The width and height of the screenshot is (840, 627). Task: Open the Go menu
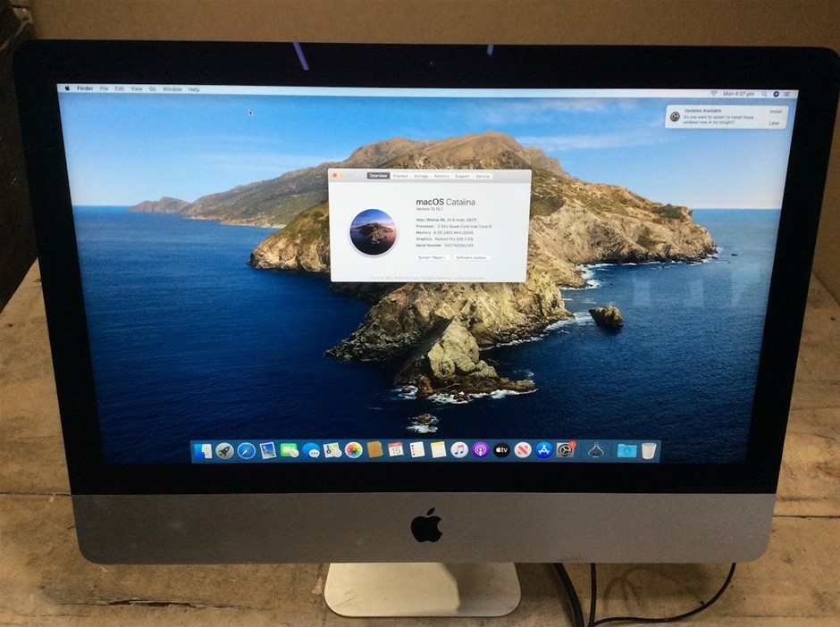[153, 89]
